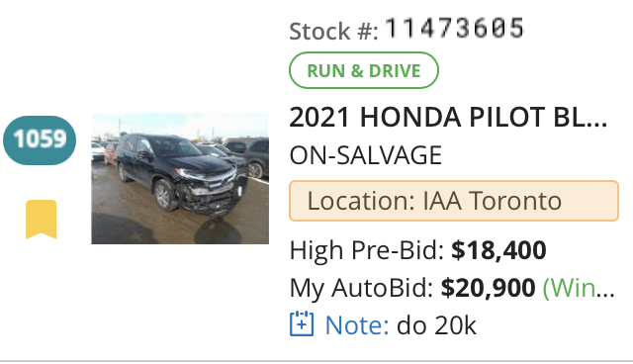Click stock number 11473605

tap(454, 29)
